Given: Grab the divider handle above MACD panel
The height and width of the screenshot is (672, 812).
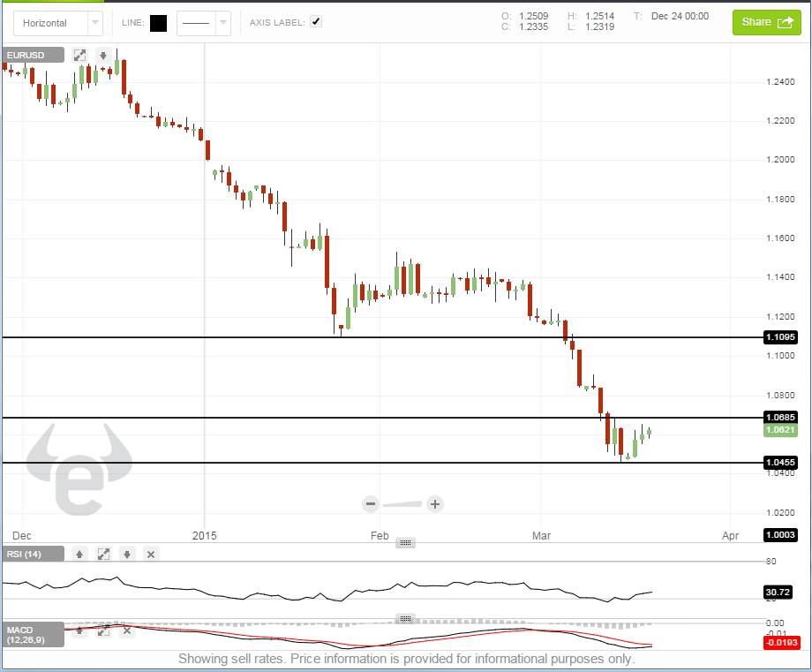Looking at the screenshot, I should [405, 618].
